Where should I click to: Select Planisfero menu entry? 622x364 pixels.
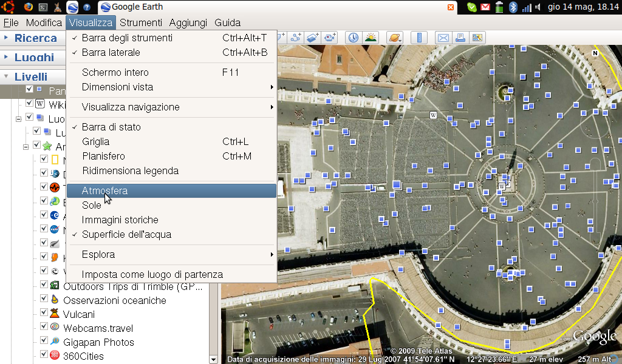pyautogui.click(x=171, y=156)
